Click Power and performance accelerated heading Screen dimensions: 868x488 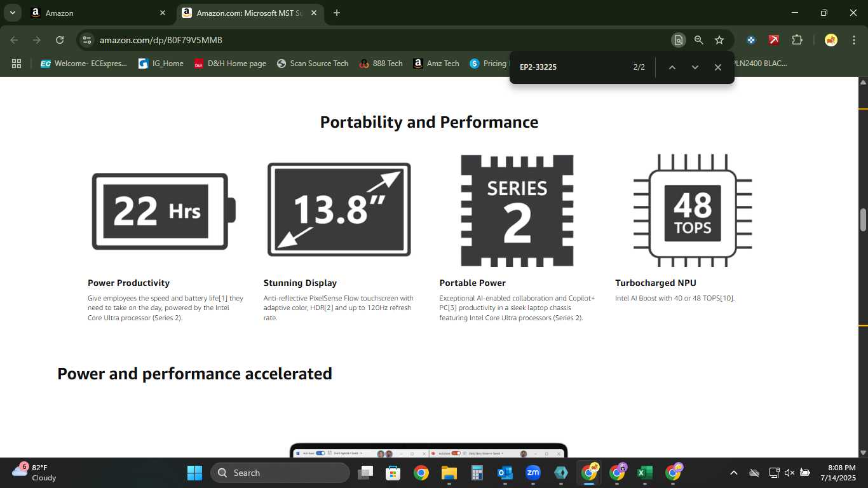pyautogui.click(x=194, y=374)
